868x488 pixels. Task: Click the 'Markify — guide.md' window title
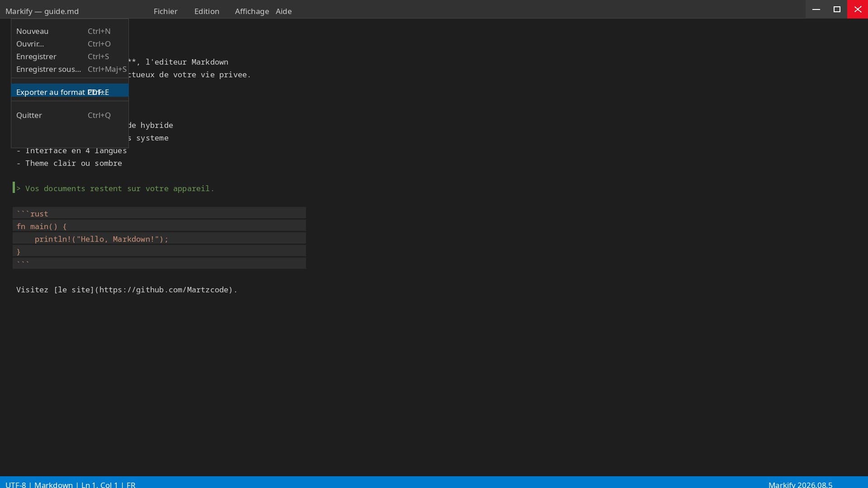42,11
